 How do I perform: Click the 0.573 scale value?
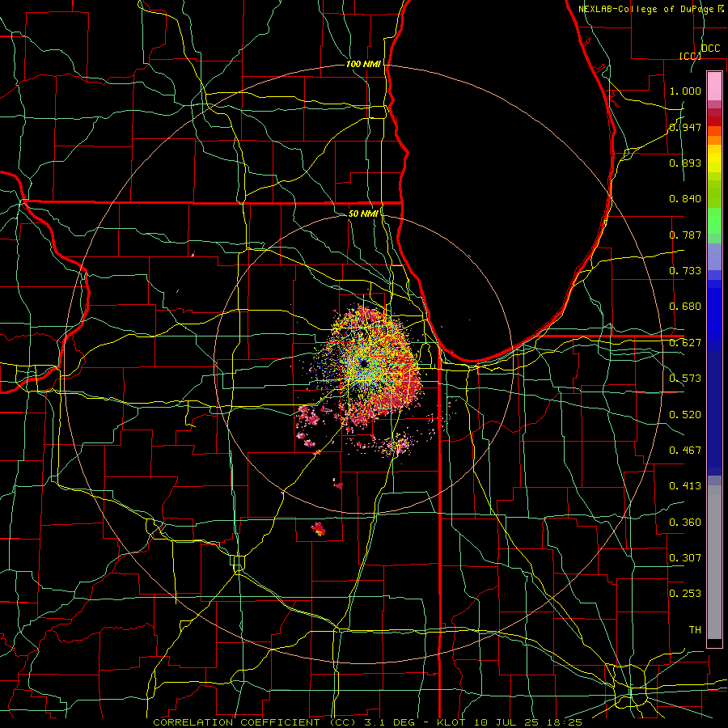[685, 379]
